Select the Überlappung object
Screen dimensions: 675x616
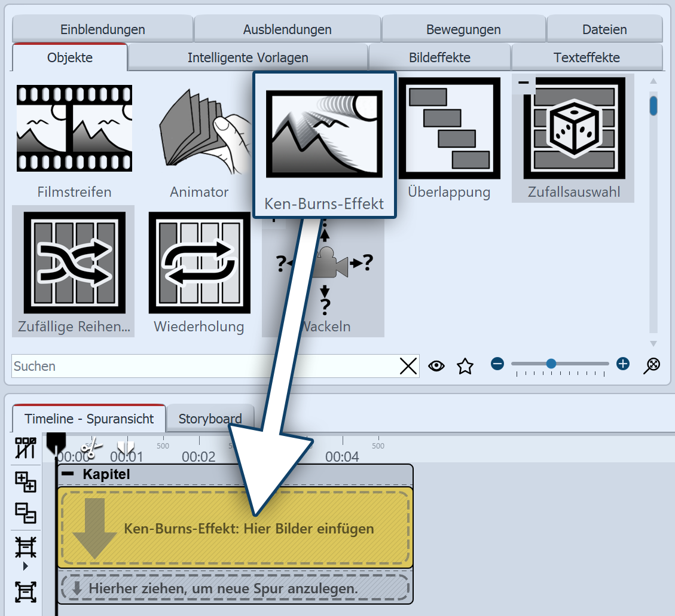point(450,129)
